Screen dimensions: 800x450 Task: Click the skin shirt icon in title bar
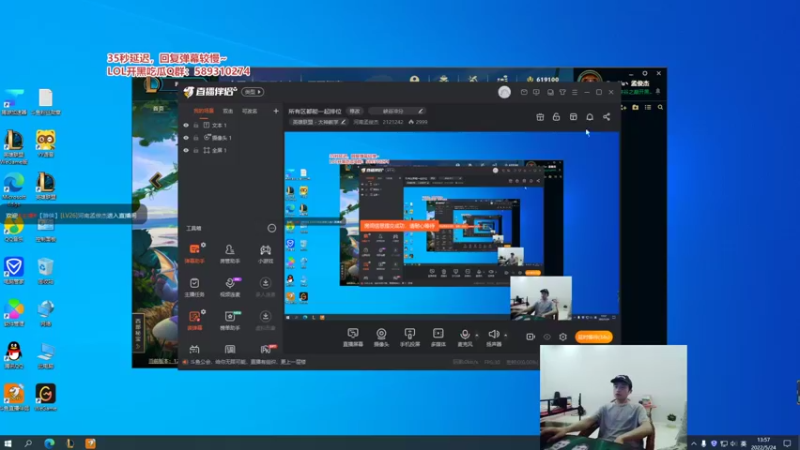[562, 92]
